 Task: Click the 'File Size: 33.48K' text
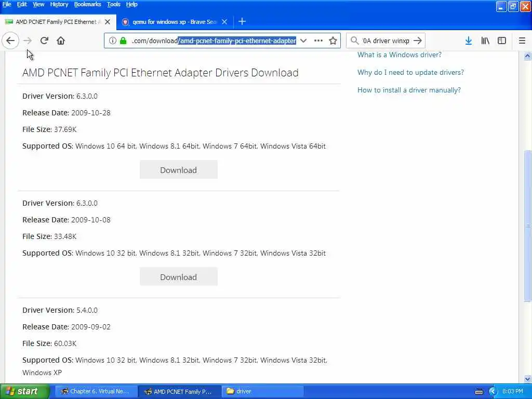(x=49, y=236)
